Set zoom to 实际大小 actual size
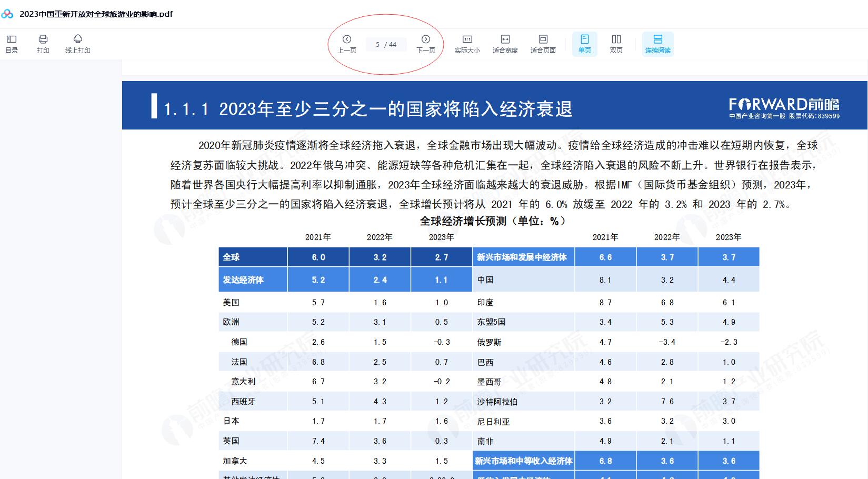This screenshot has width=868, height=479. tap(467, 44)
